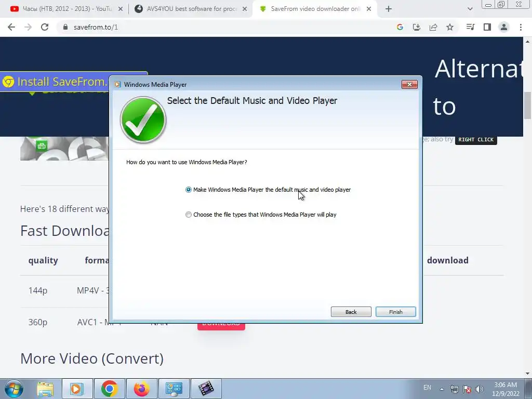532x399 pixels.
Task: Click the Back button in dialog
Action: (351, 312)
